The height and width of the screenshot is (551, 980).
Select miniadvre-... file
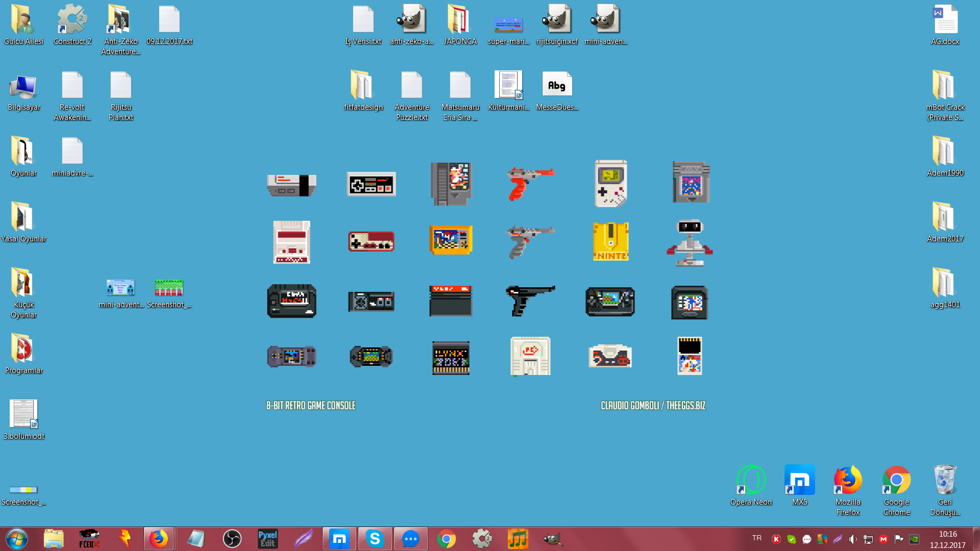pyautogui.click(x=72, y=157)
